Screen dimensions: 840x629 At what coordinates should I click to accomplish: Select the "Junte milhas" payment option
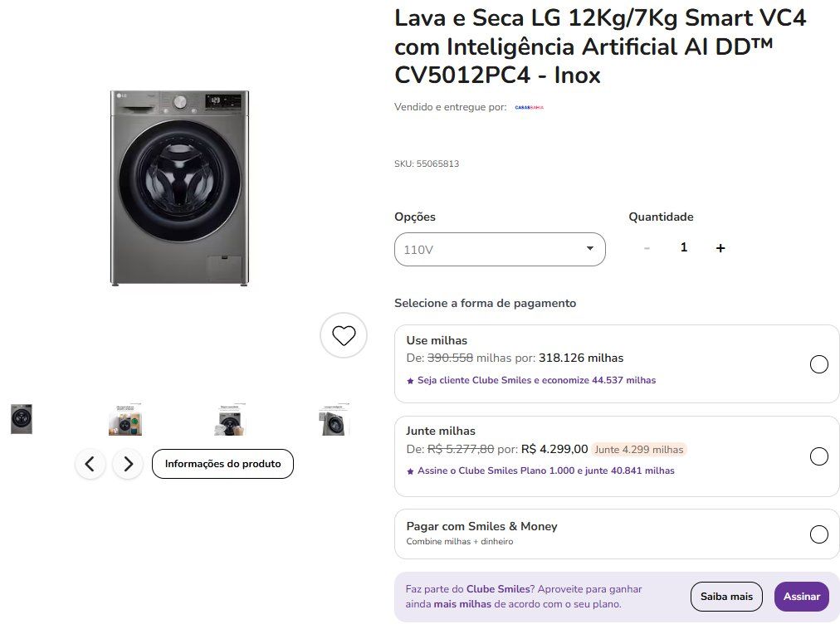818,456
